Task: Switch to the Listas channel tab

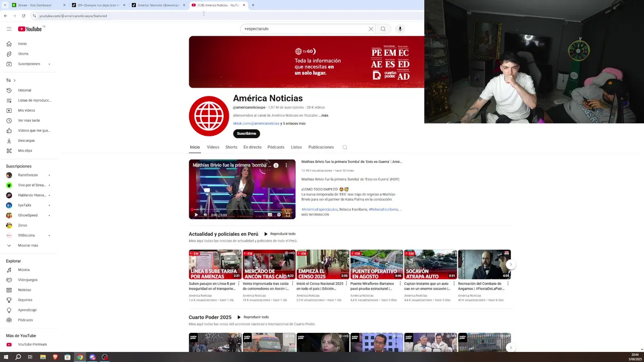Action: click(x=296, y=147)
